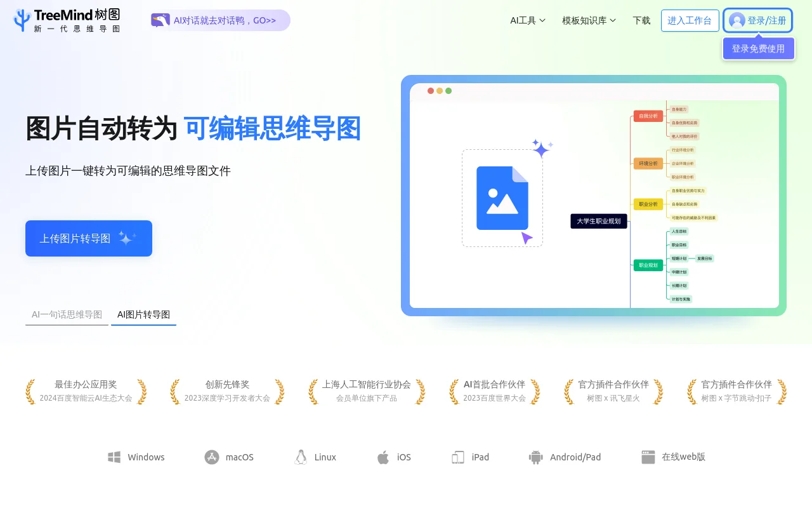This screenshot has width=812, height=508.
Task: Select the 下载 menu item
Action: [x=641, y=20]
